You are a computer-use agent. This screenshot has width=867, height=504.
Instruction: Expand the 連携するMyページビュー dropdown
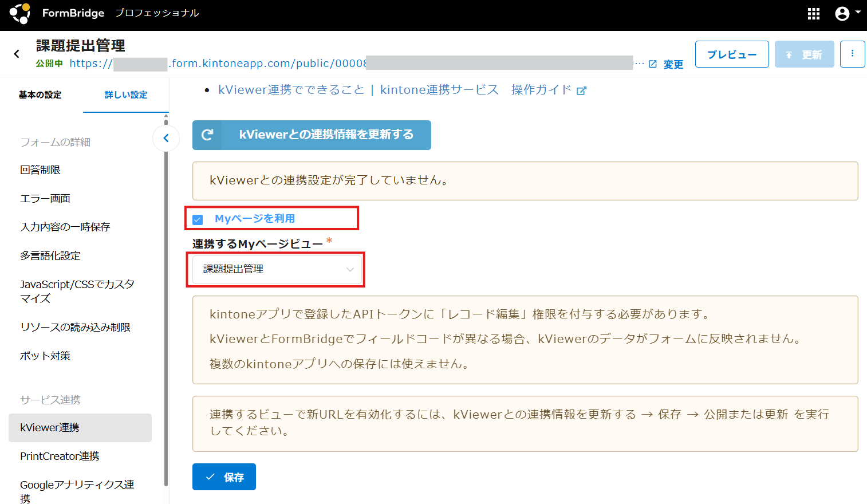(x=278, y=269)
